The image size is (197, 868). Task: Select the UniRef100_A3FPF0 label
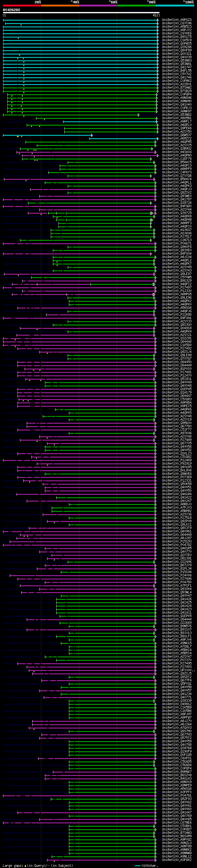pyautogui.click(x=176, y=792)
